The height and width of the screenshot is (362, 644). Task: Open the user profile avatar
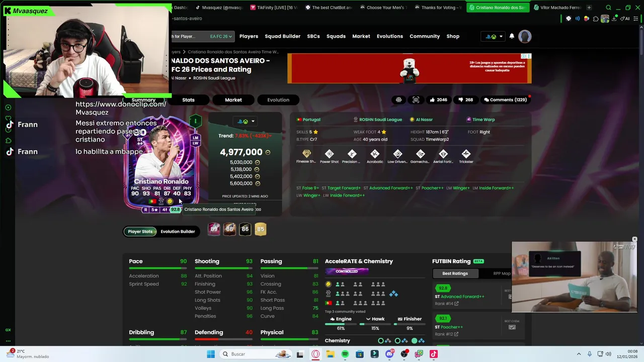525,36
